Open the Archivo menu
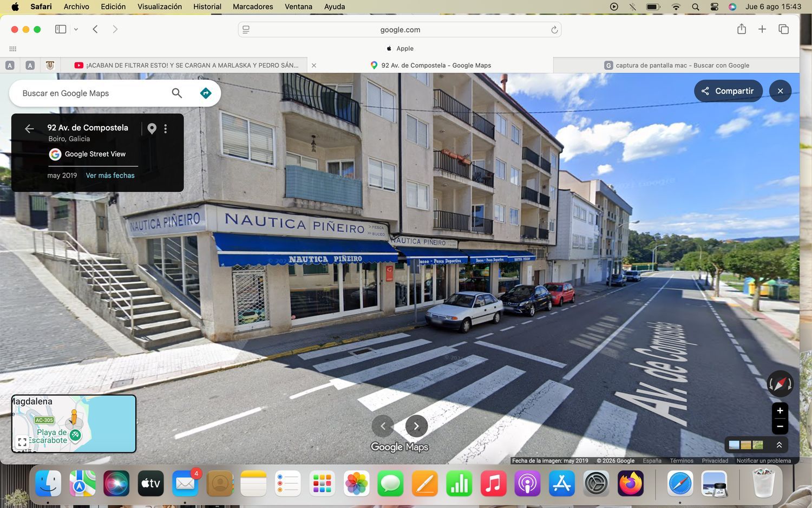 (76, 6)
